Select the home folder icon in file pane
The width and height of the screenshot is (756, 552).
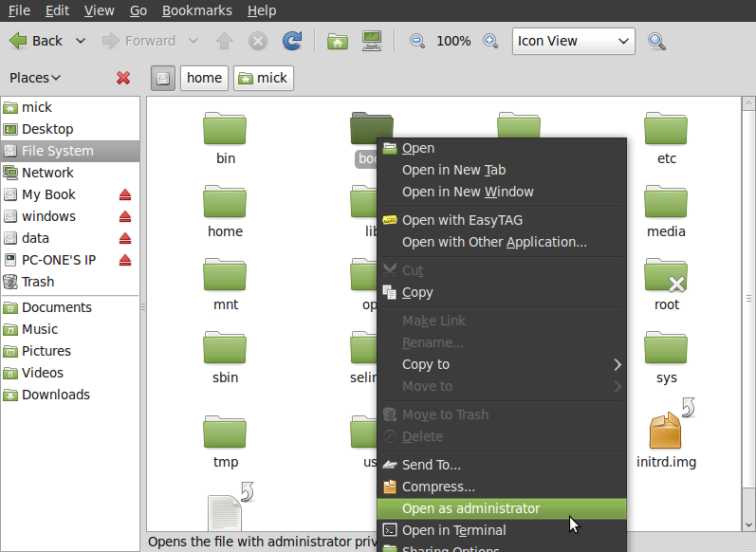click(225, 201)
